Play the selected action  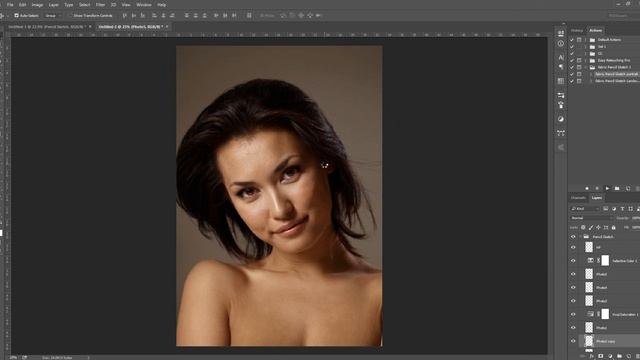pos(607,188)
